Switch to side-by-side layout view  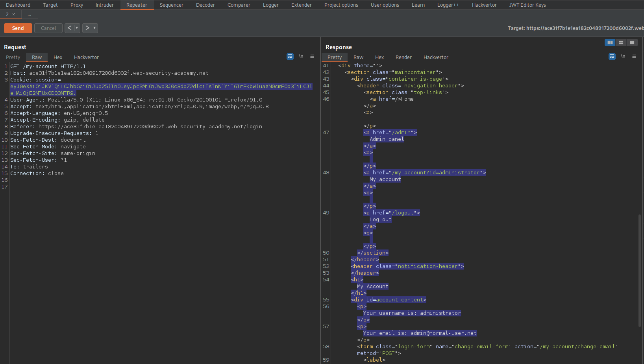point(610,42)
